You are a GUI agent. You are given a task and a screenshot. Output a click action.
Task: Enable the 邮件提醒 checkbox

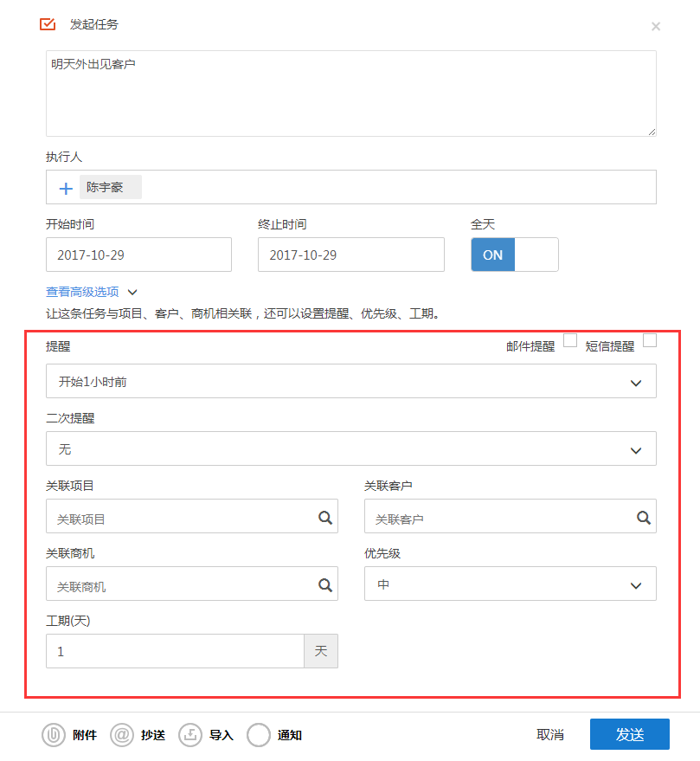point(570,340)
